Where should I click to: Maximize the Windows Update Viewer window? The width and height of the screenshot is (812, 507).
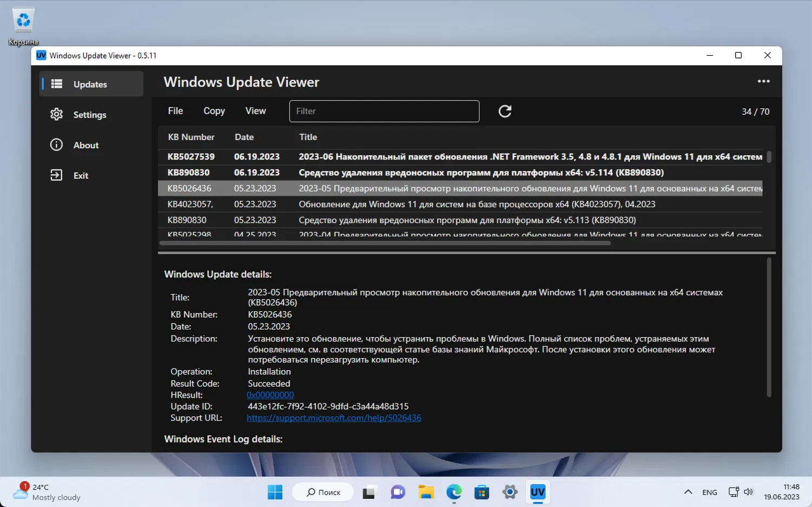(738, 55)
